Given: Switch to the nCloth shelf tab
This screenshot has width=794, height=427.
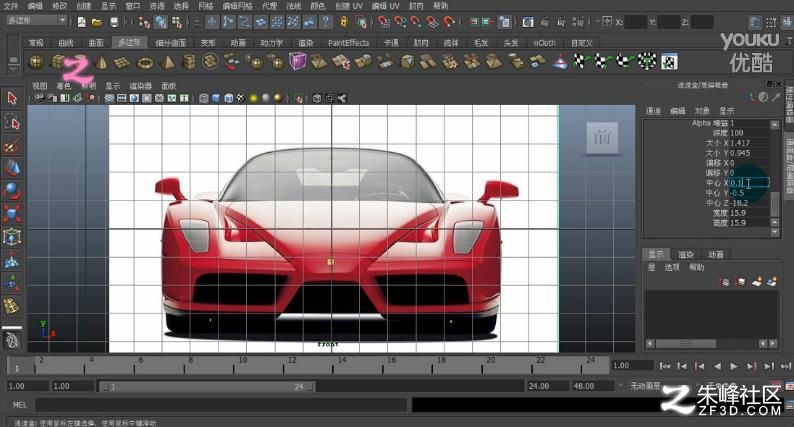Looking at the screenshot, I should [544, 43].
